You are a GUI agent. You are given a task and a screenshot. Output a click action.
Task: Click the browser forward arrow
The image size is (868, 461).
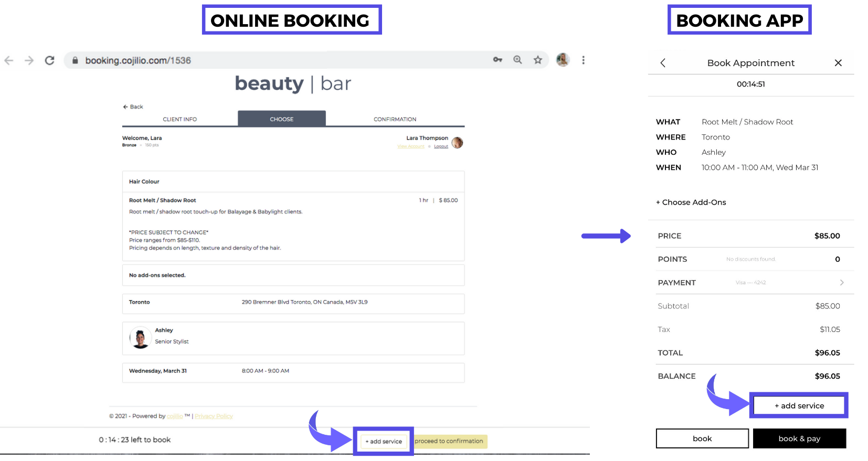click(29, 60)
